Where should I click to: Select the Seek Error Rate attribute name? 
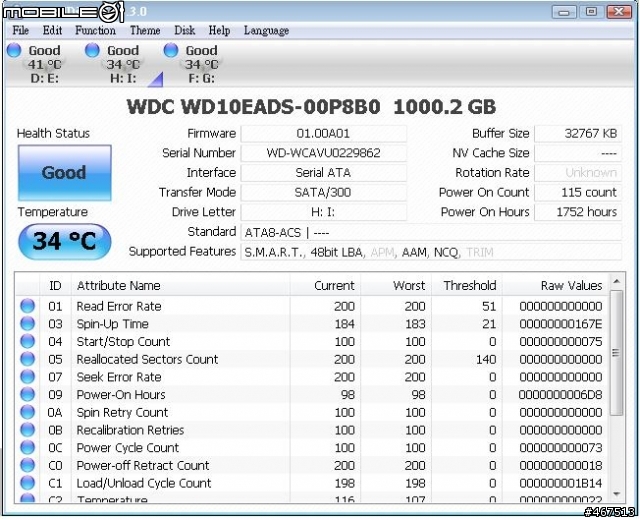point(119,377)
